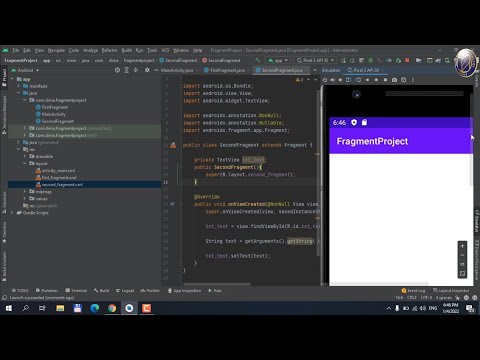Screen dimensions: 480x360
Task: Click the emulator Home circle button
Action: (x=376, y=80)
